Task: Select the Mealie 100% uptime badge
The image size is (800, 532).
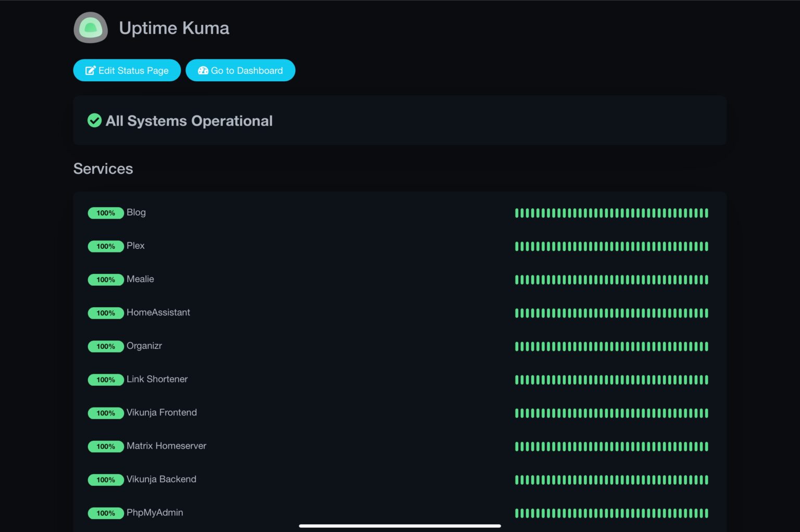Action: pyautogui.click(x=106, y=280)
